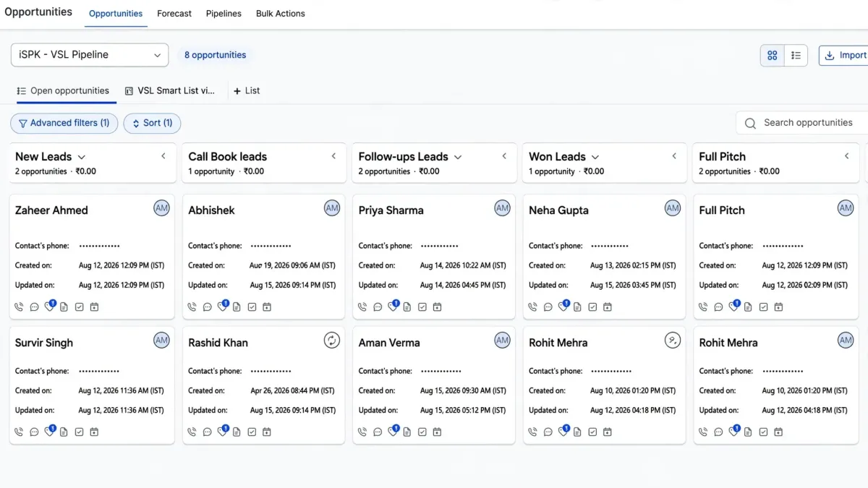
Task: Click the AM owner avatar on Survir Singh's card
Action: 161,340
